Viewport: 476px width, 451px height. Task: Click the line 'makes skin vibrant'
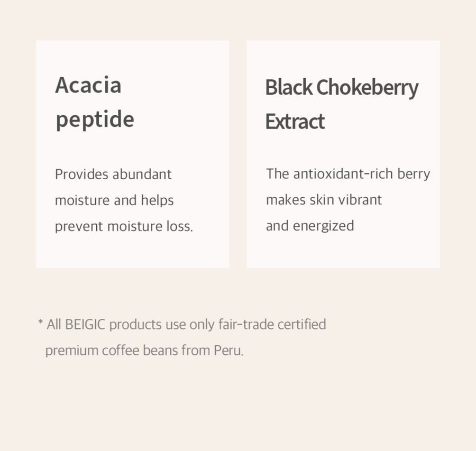(324, 200)
